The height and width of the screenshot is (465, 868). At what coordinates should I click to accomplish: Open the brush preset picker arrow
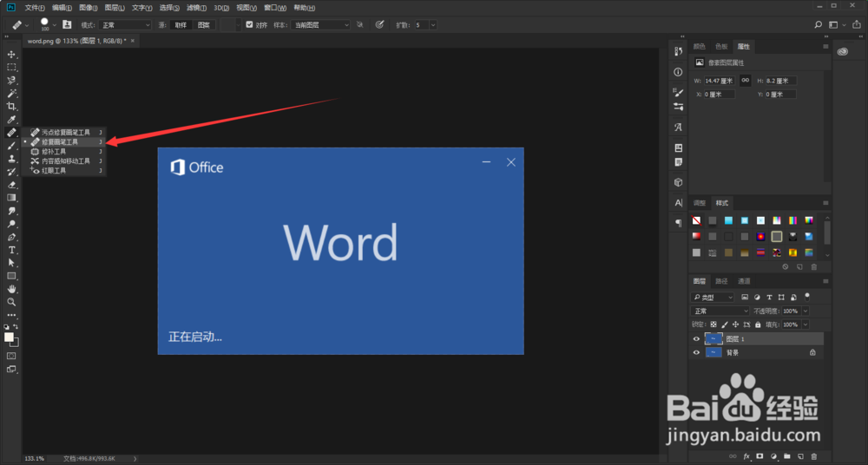54,25
